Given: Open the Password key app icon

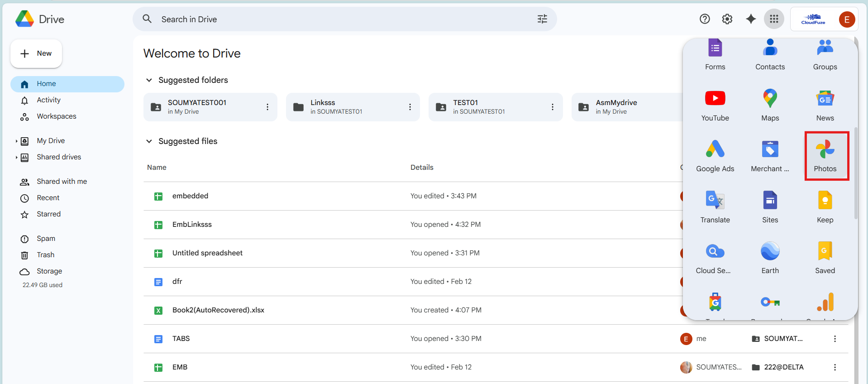Looking at the screenshot, I should pos(770,302).
